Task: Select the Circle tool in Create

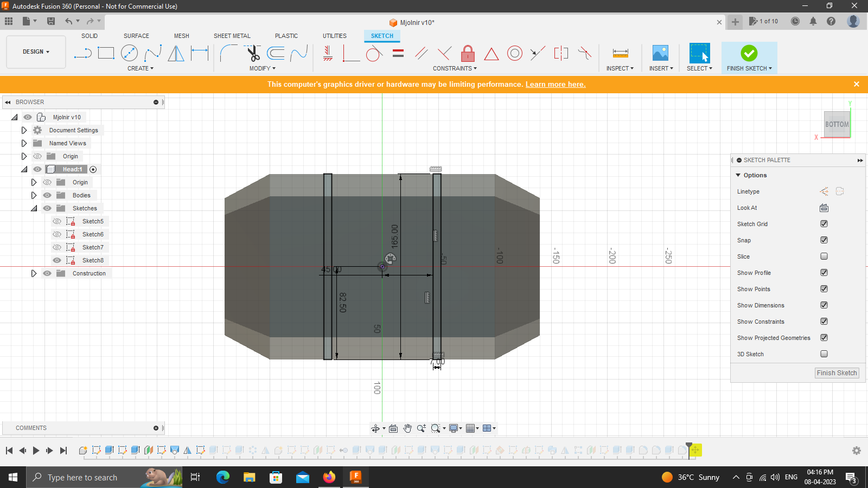Action: coord(130,53)
